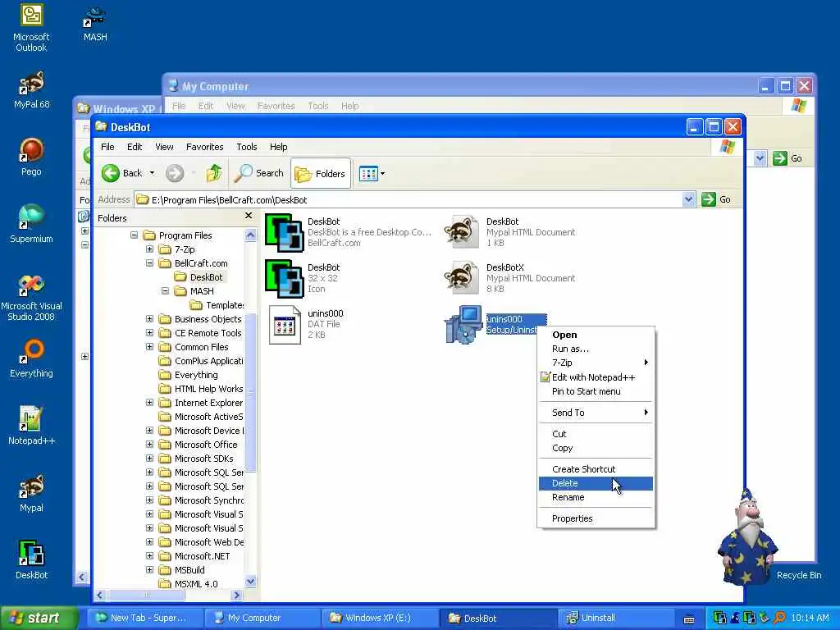Select unins000 DAT file icon
This screenshot has width=840, height=630.
(x=285, y=325)
